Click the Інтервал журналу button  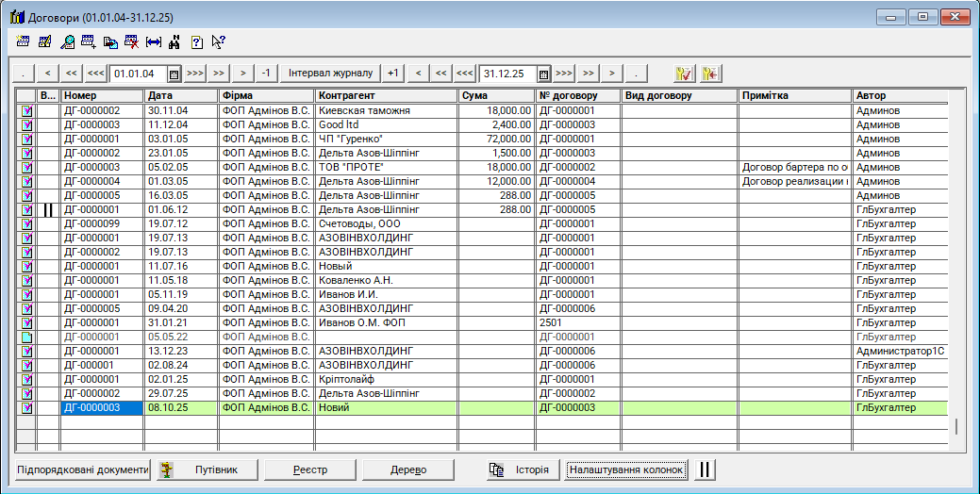click(330, 74)
